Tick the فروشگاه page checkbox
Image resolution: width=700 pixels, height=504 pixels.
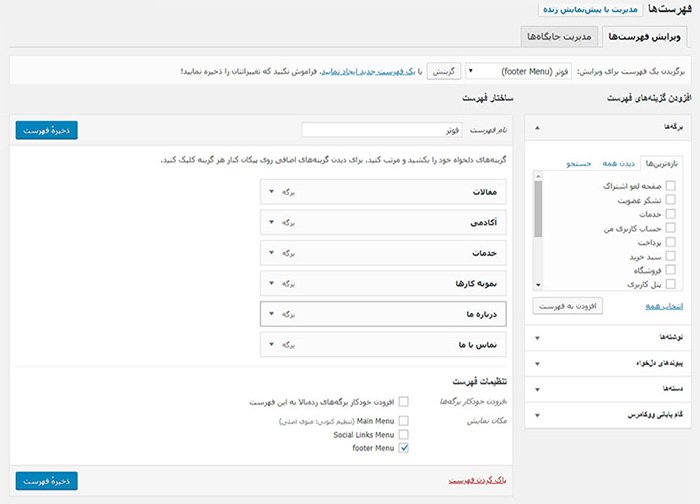pyautogui.click(x=670, y=270)
